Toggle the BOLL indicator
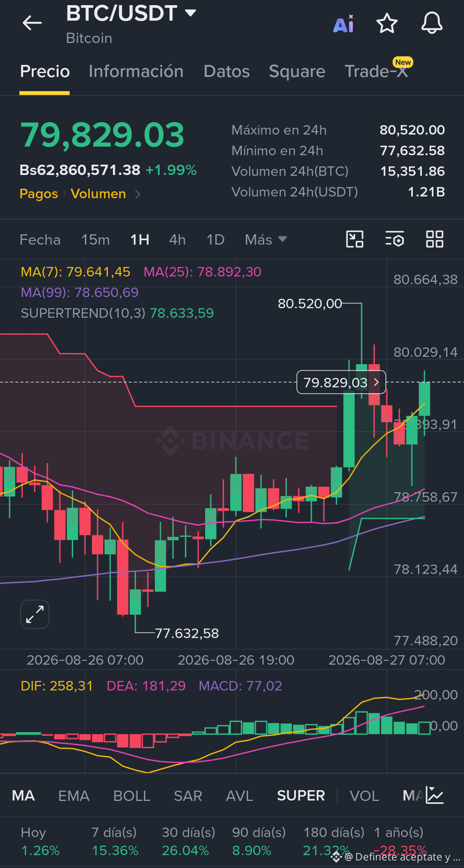The image size is (464, 868). coord(132,796)
